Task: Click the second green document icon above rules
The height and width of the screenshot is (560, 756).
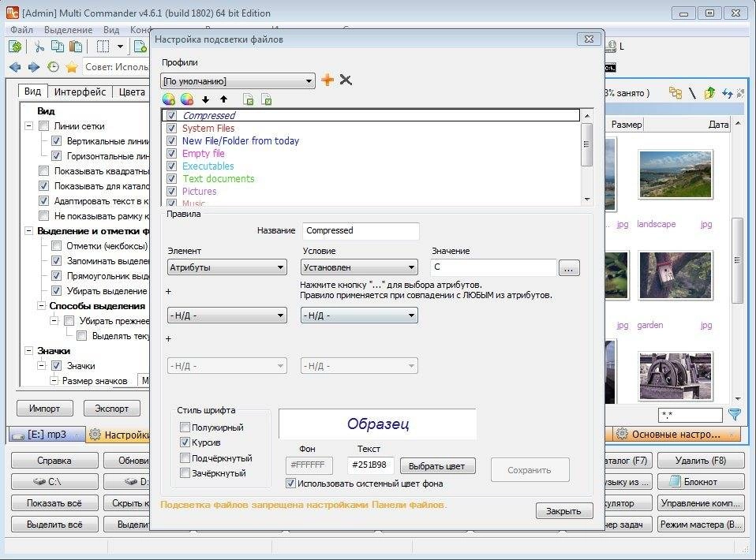Action: click(x=267, y=99)
